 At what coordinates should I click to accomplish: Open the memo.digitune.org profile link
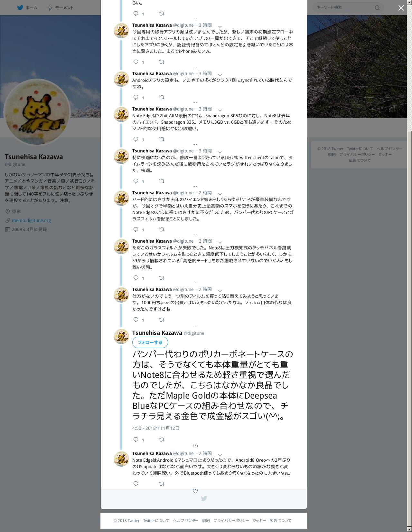tap(32, 220)
